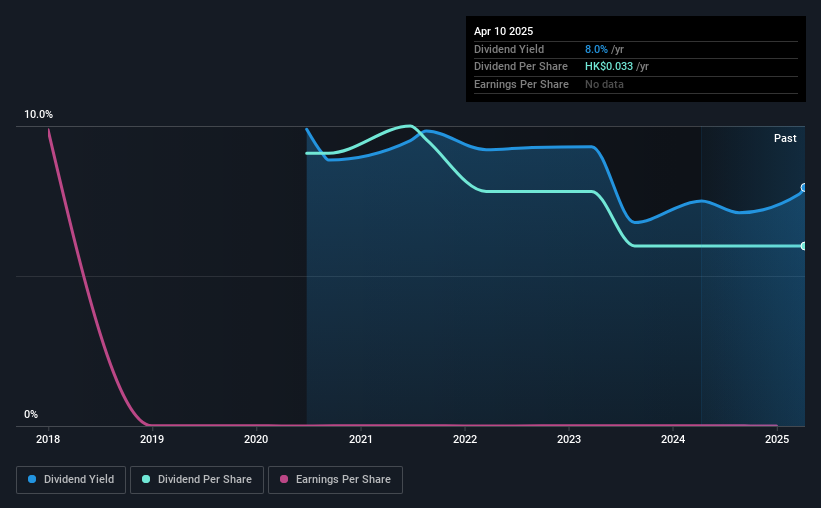The width and height of the screenshot is (821, 508).
Task: Click the 2025 x-axis year label
Action: tap(777, 439)
